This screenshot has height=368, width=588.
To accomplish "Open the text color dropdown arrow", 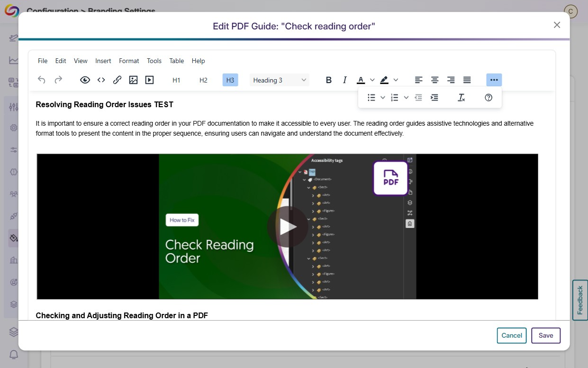I will coord(372,80).
